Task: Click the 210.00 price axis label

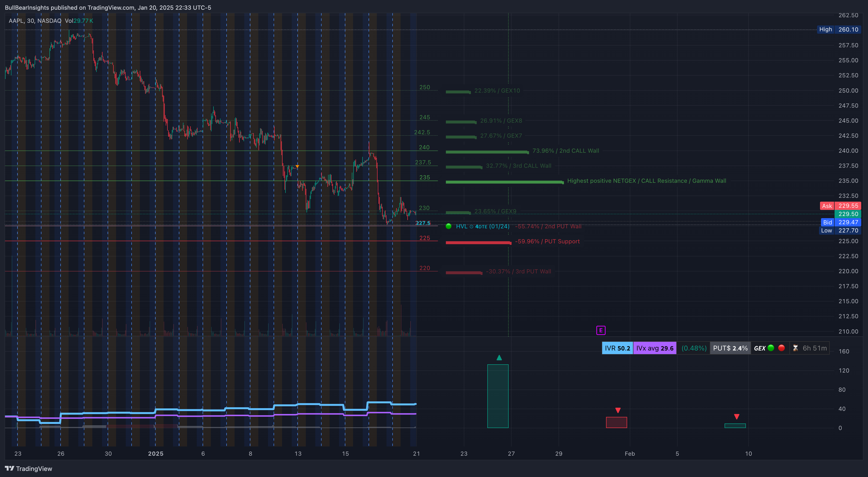Action: 848,331
